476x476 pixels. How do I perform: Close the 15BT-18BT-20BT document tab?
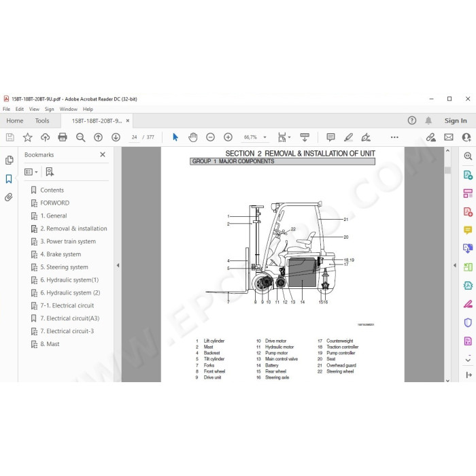pos(128,121)
